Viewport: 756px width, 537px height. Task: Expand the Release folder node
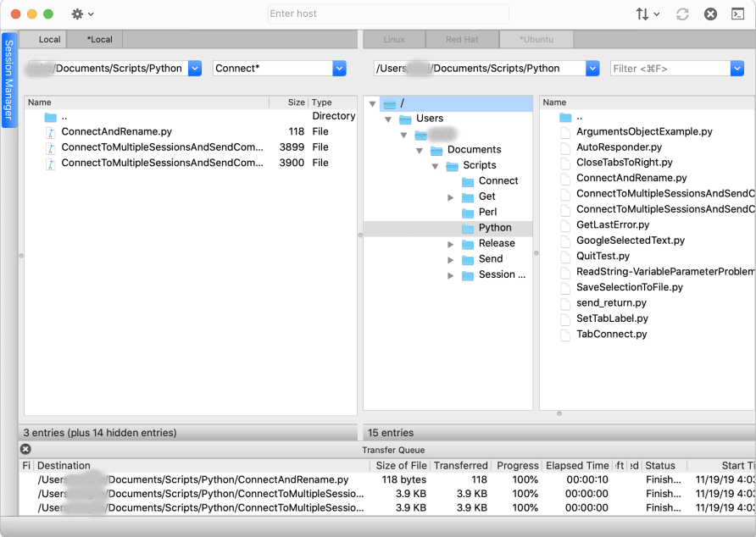click(452, 244)
